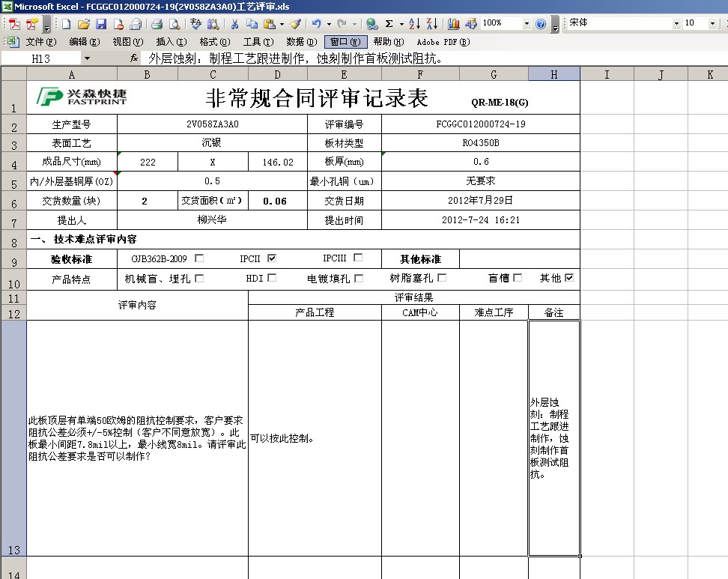The width and height of the screenshot is (728, 579).
Task: Check the IPCIII checkbox
Action: (358, 258)
